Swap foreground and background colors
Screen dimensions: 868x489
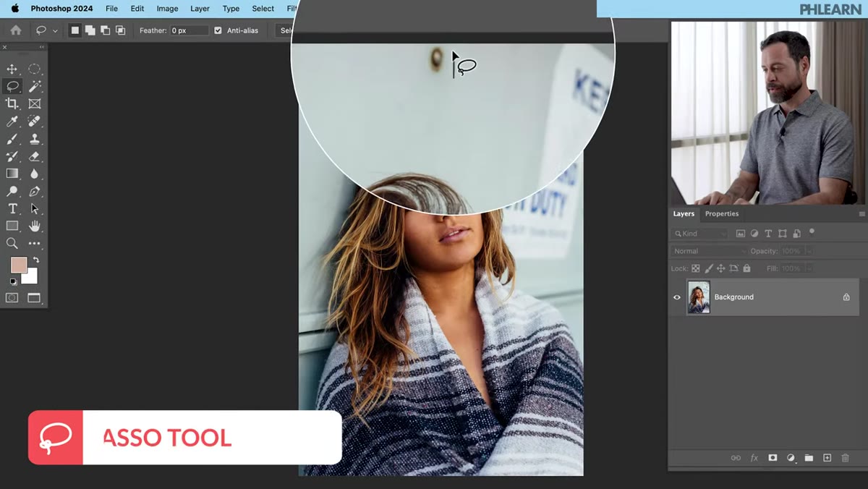pyautogui.click(x=35, y=260)
